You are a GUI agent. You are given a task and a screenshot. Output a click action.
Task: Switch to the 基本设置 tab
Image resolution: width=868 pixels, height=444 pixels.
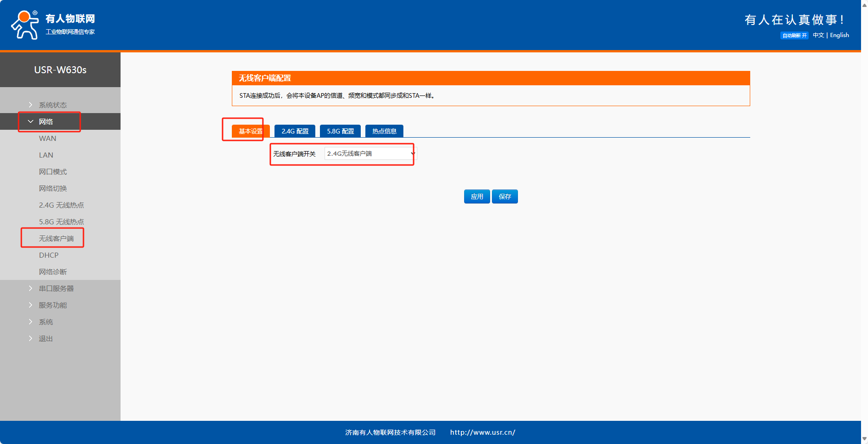click(x=250, y=131)
